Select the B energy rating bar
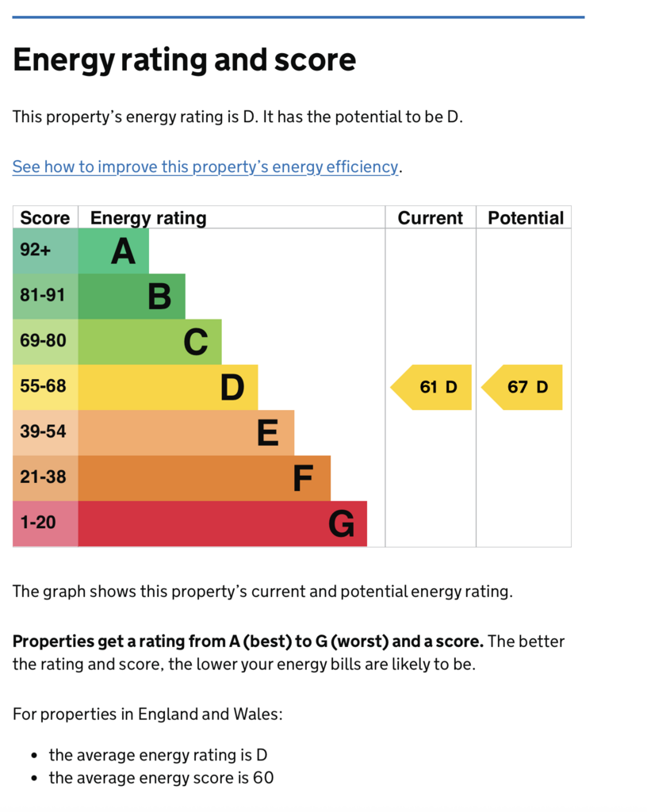The height and width of the screenshot is (812, 647). coord(132,297)
